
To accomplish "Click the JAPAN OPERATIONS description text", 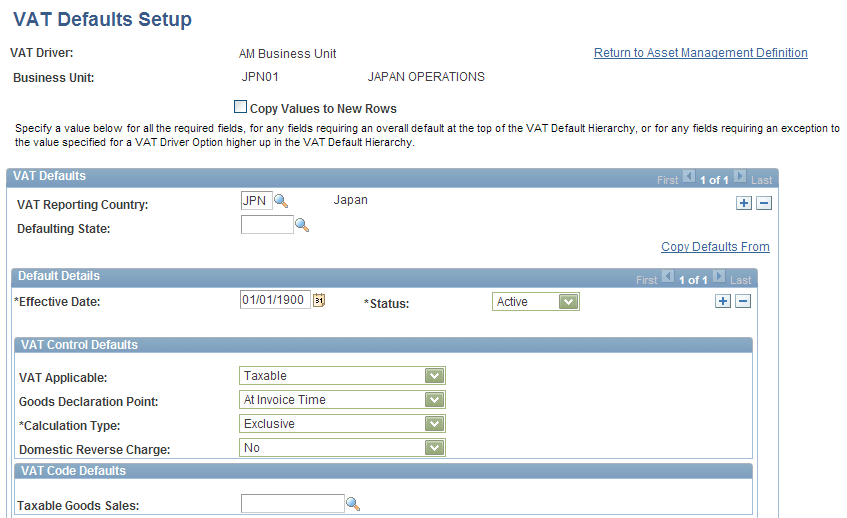I will click(x=426, y=77).
